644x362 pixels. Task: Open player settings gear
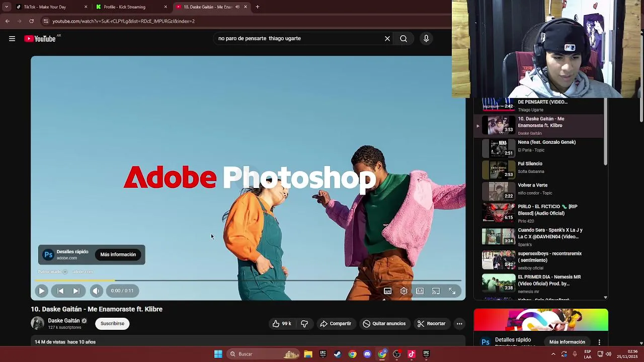tap(404, 291)
